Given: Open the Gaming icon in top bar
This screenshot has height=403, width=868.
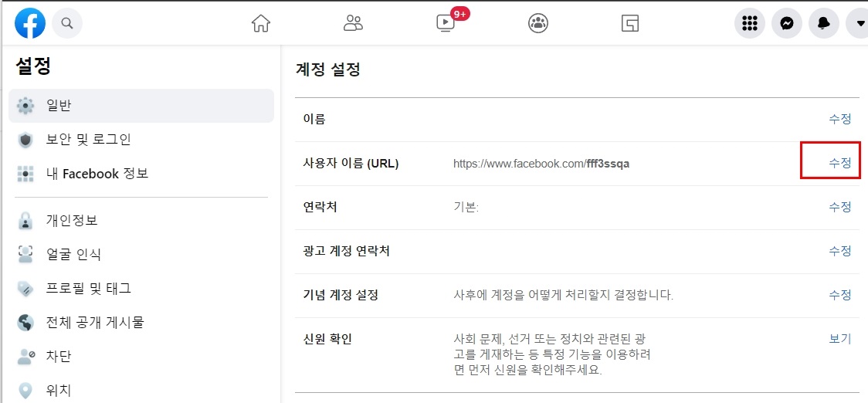Looking at the screenshot, I should (630, 22).
